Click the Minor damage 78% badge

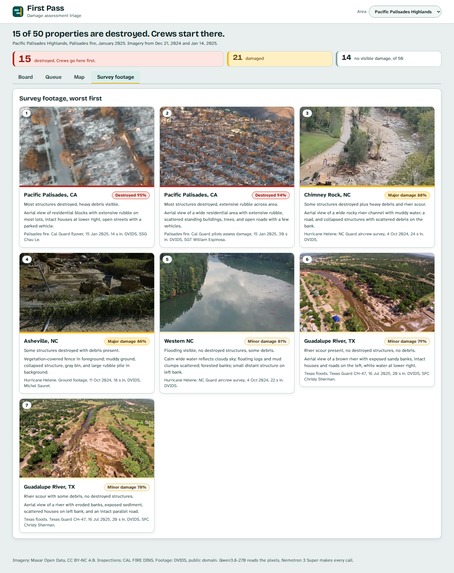pos(127,487)
